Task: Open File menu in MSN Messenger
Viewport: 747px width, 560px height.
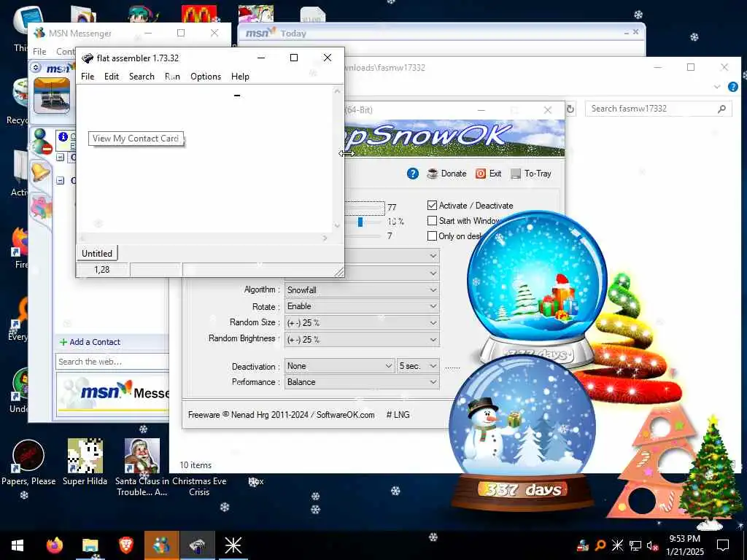Action: click(39, 52)
